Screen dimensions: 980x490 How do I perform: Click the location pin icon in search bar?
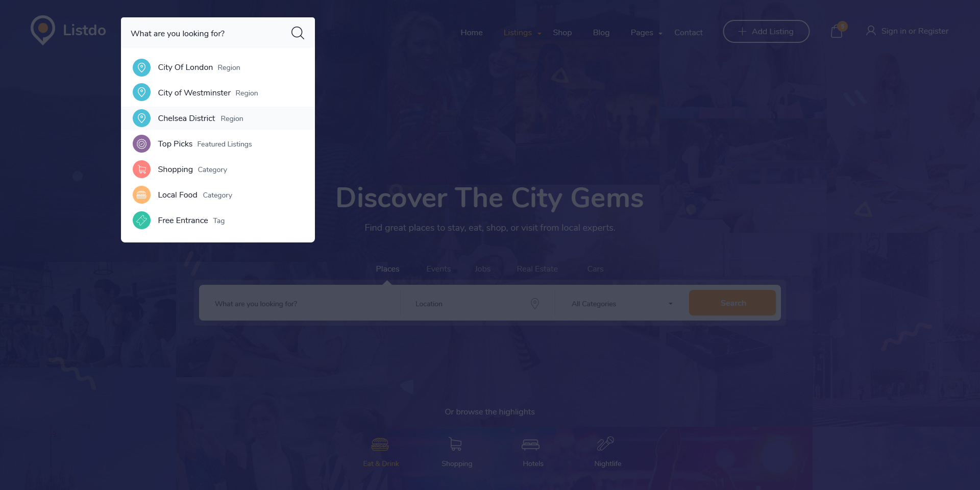535,304
